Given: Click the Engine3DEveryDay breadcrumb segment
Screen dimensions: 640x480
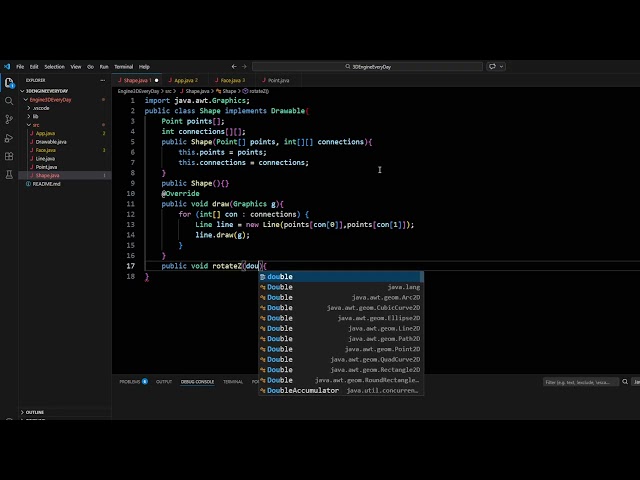Looking at the screenshot, I should (138, 91).
